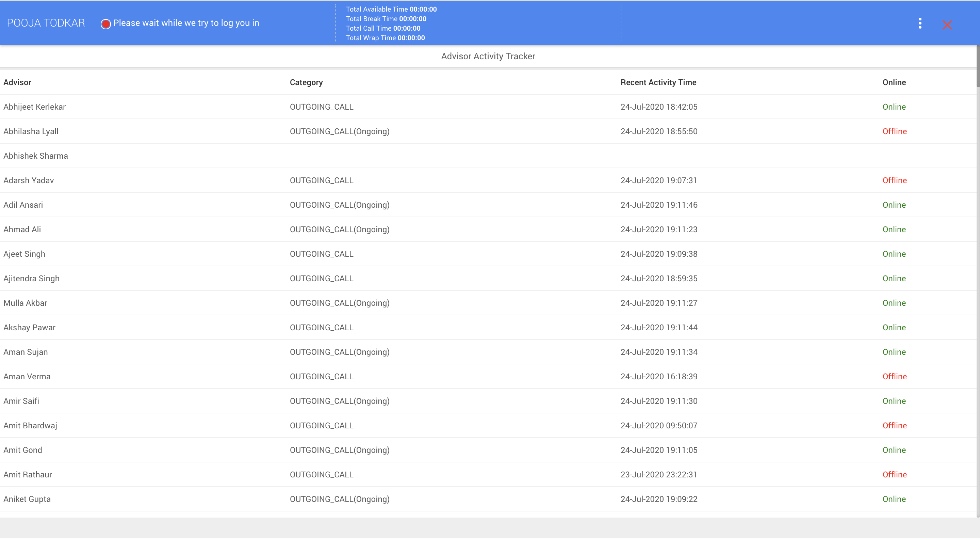The height and width of the screenshot is (538, 980).
Task: Click the POOJA TODKAR user name
Action: [x=46, y=23]
